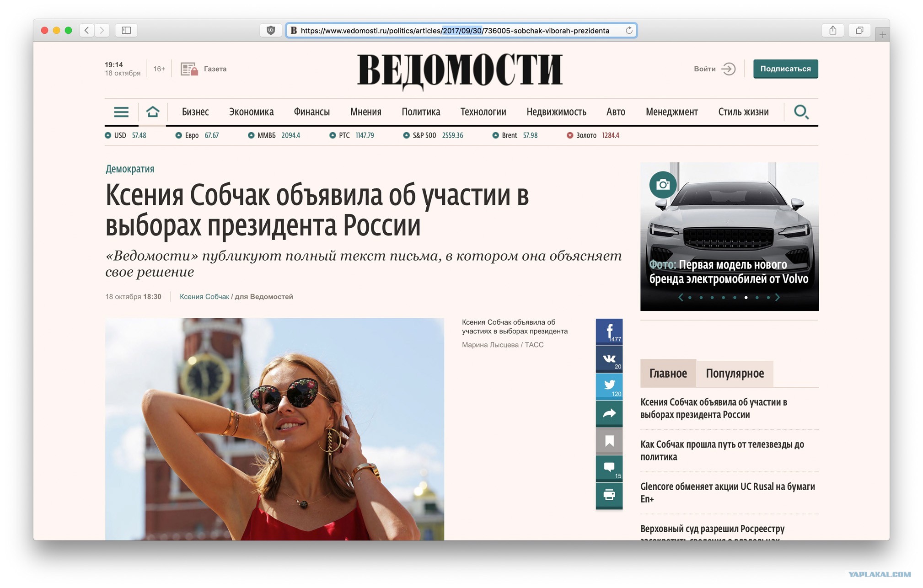Open the Экономика section
The image size is (923, 588).
coord(251,112)
